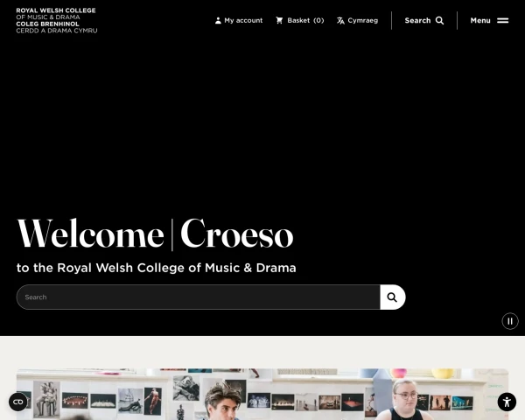Open the students banner image
The image size is (525, 420).
(x=262, y=395)
